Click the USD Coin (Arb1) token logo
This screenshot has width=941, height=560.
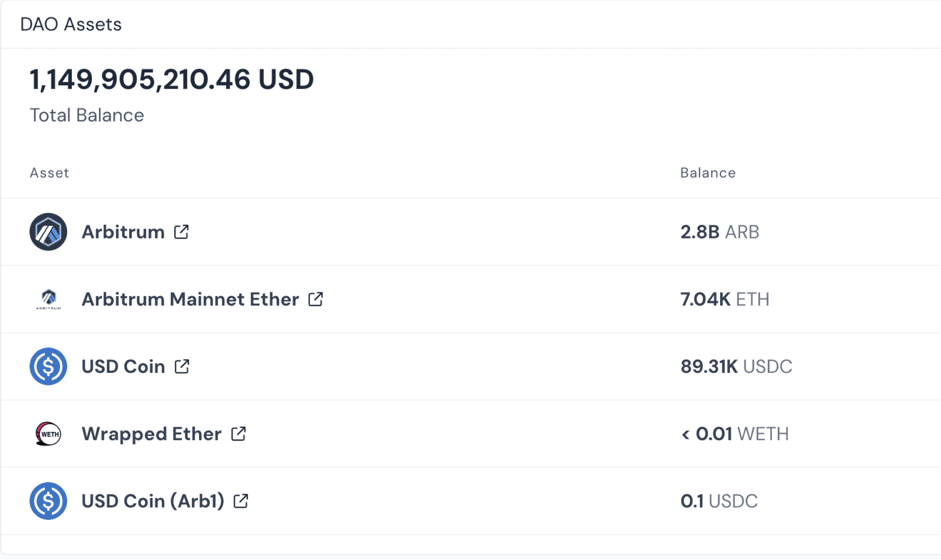(48, 501)
